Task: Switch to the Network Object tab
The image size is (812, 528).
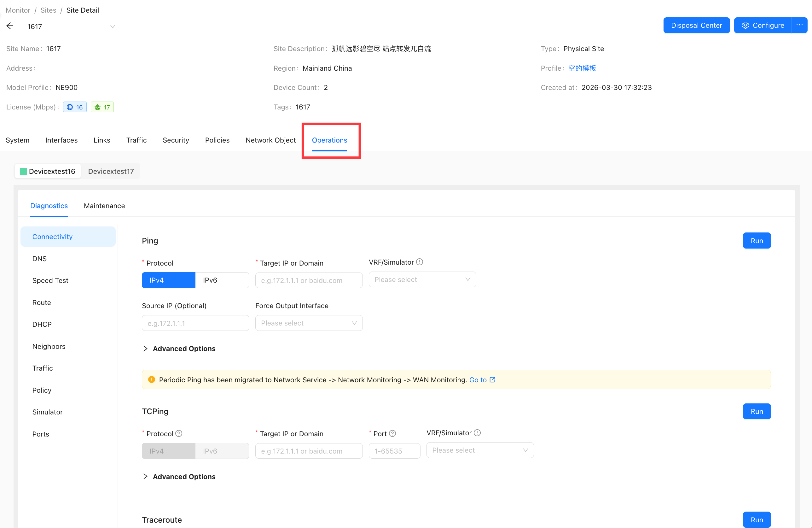Action: 270,140
